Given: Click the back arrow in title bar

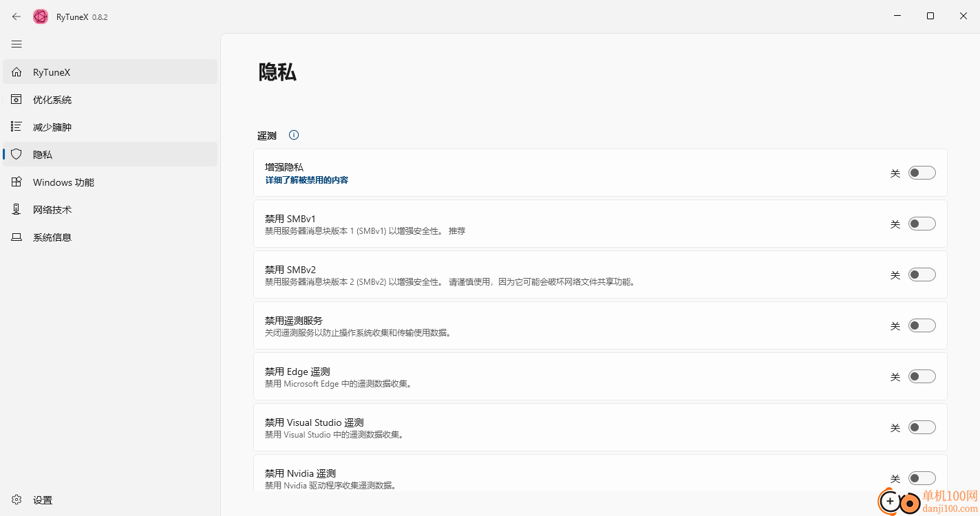Looking at the screenshot, I should pos(17,17).
